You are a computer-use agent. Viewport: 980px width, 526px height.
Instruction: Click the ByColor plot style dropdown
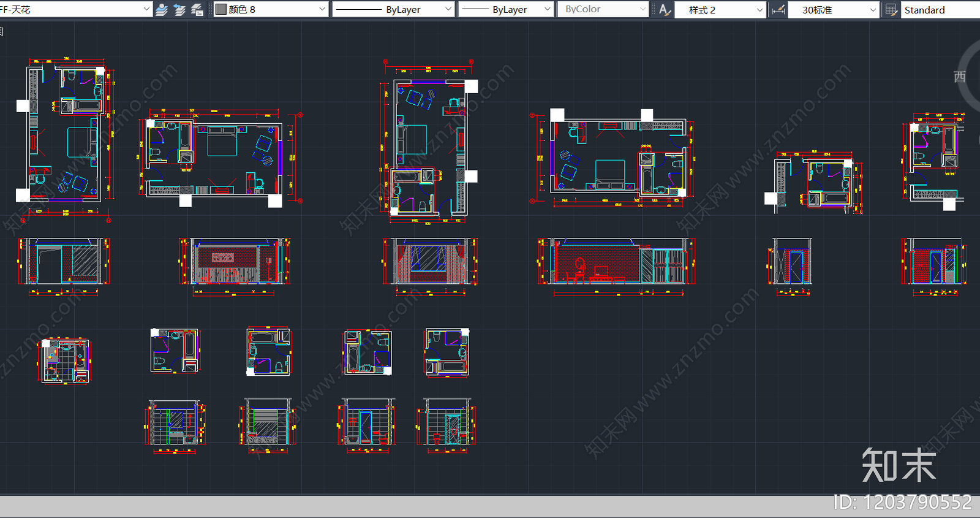click(602, 10)
